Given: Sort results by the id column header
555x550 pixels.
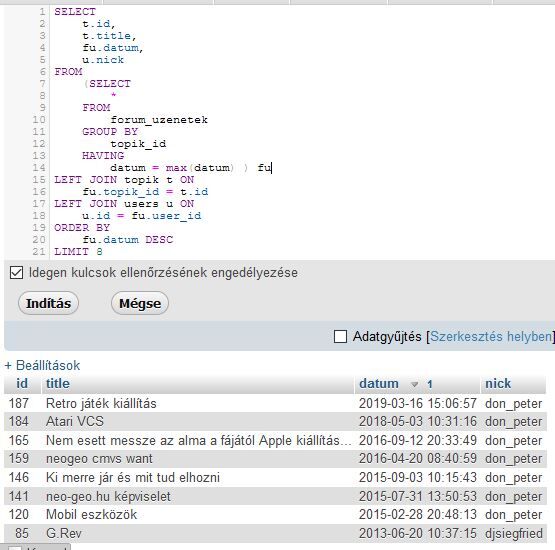Looking at the screenshot, I should (22, 384).
